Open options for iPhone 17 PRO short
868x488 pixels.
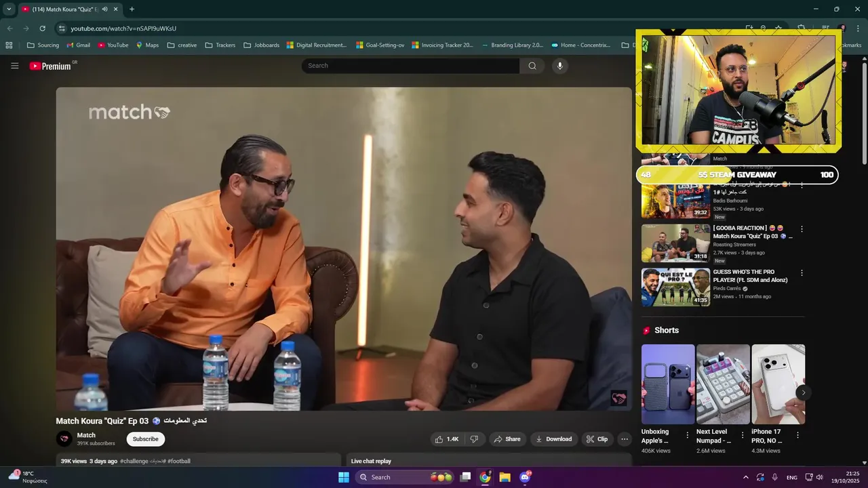pos(797,435)
